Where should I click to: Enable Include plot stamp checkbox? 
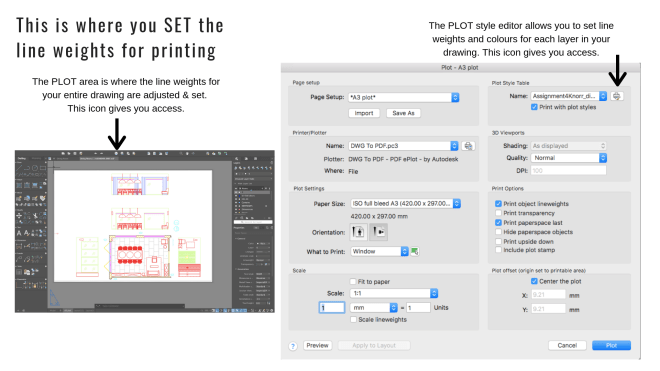coord(498,250)
